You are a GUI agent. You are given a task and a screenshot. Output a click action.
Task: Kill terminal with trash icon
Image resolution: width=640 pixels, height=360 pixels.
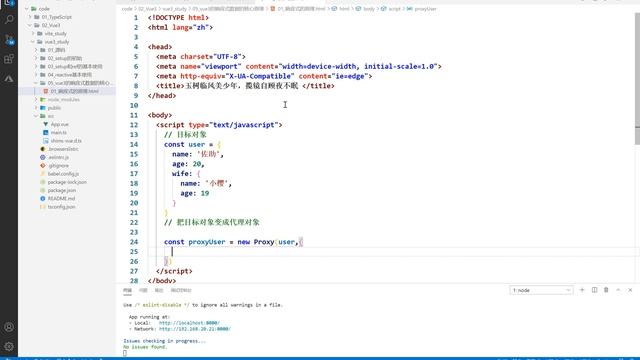coord(606,290)
